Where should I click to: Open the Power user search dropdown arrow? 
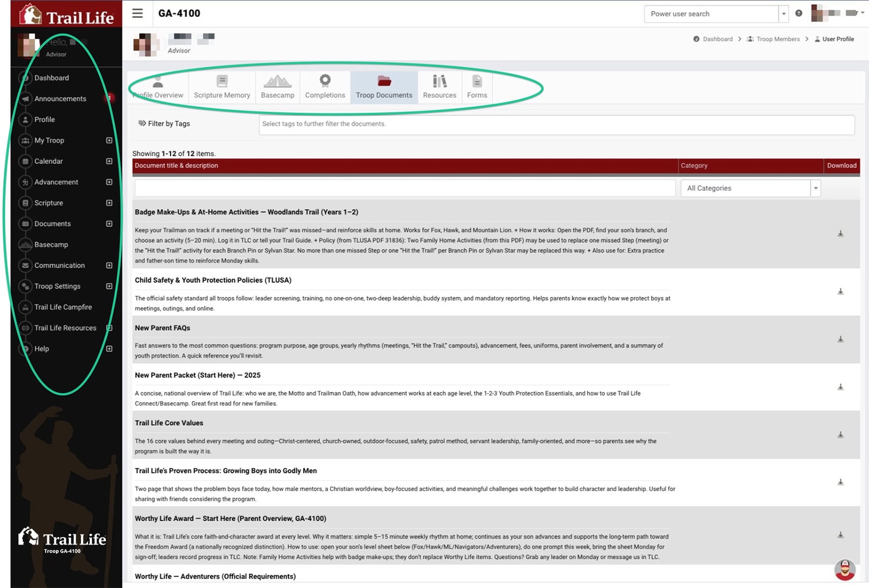(783, 14)
